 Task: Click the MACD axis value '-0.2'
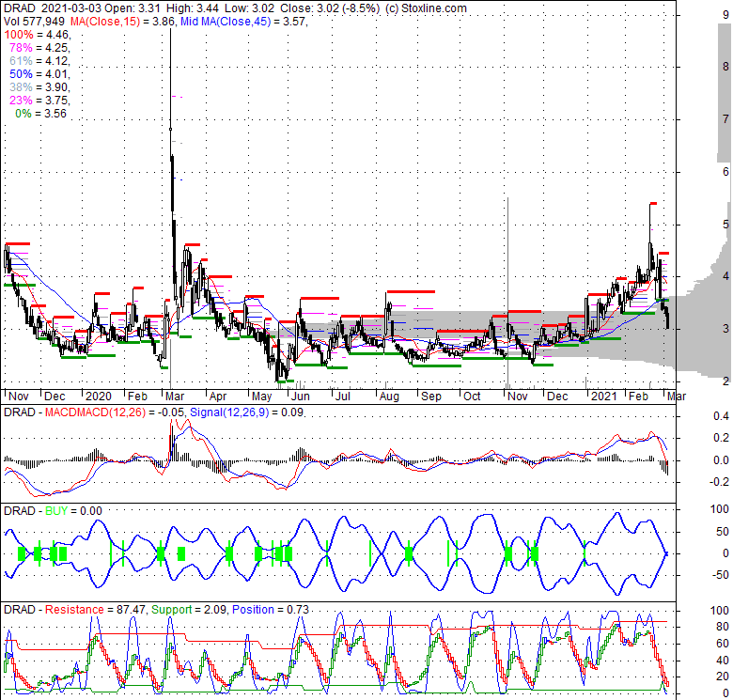pyautogui.click(x=719, y=482)
